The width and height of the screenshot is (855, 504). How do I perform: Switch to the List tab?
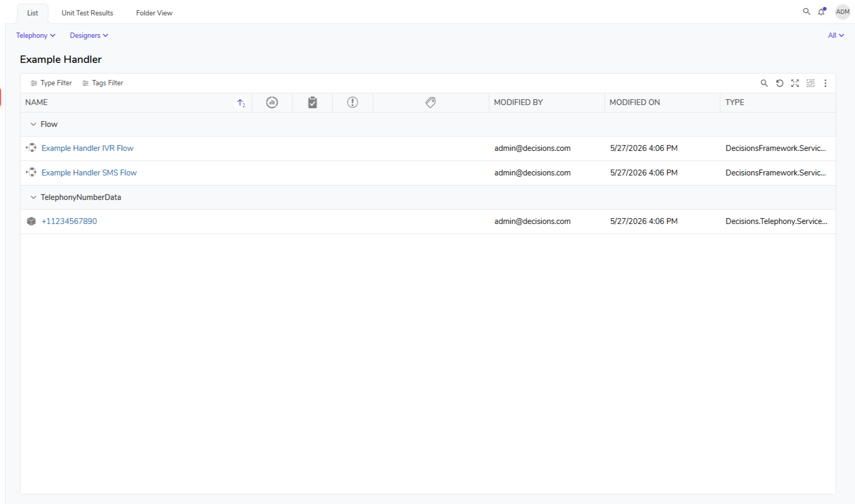pos(33,13)
